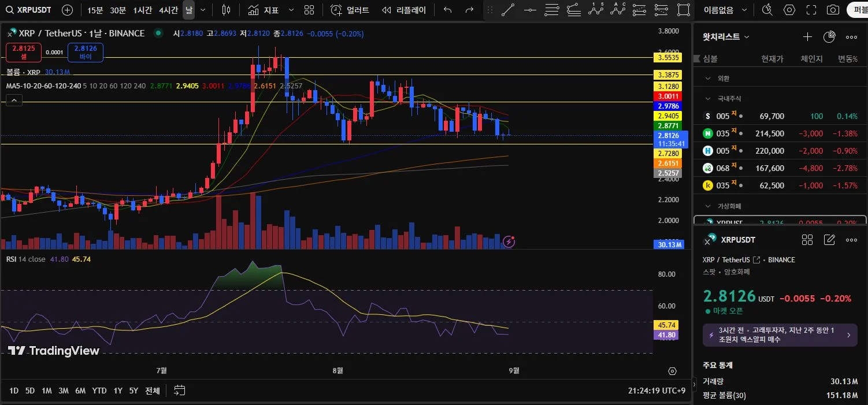Open chart settings hexagon icon
This screenshot has height=405, width=868.
tap(789, 10)
